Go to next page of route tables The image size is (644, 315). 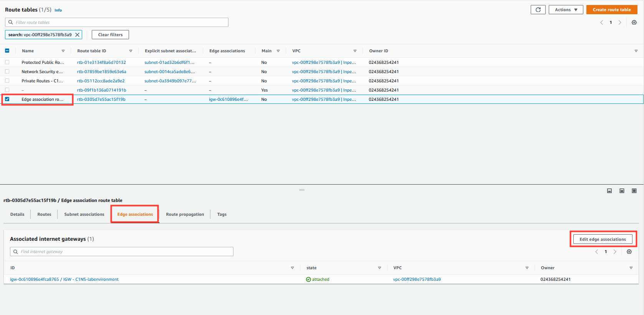tap(620, 22)
